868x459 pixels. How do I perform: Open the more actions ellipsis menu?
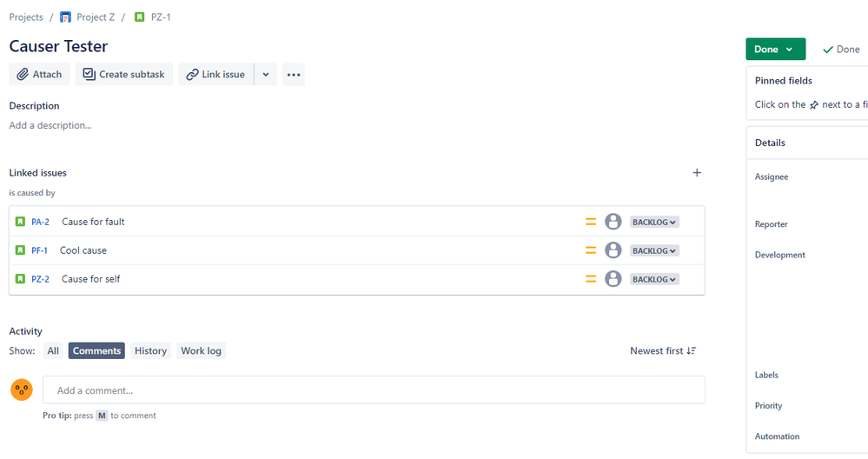[x=294, y=74]
